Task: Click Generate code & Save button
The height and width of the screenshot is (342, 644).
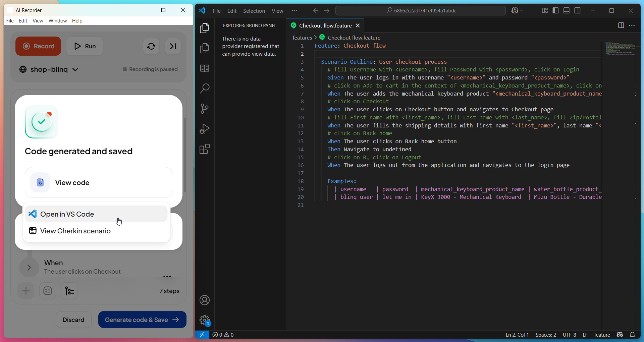Action: click(x=142, y=320)
